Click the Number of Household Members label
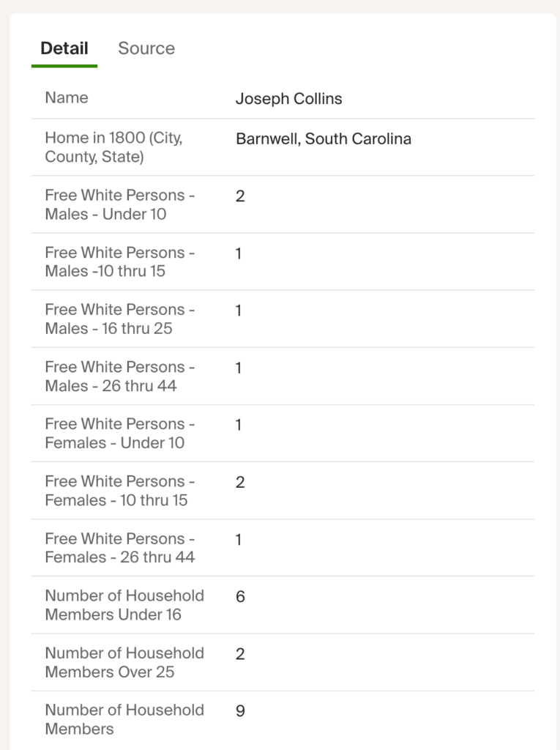The image size is (560, 750). (x=124, y=719)
